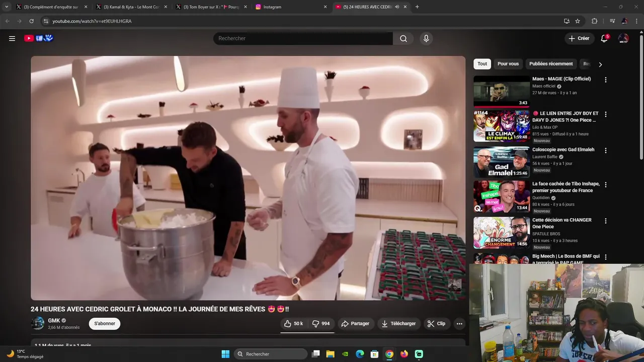The width and height of the screenshot is (644, 362).
Task: Open options menu for Coloscopie avec Gad Elmaleh
Action: [606, 151]
